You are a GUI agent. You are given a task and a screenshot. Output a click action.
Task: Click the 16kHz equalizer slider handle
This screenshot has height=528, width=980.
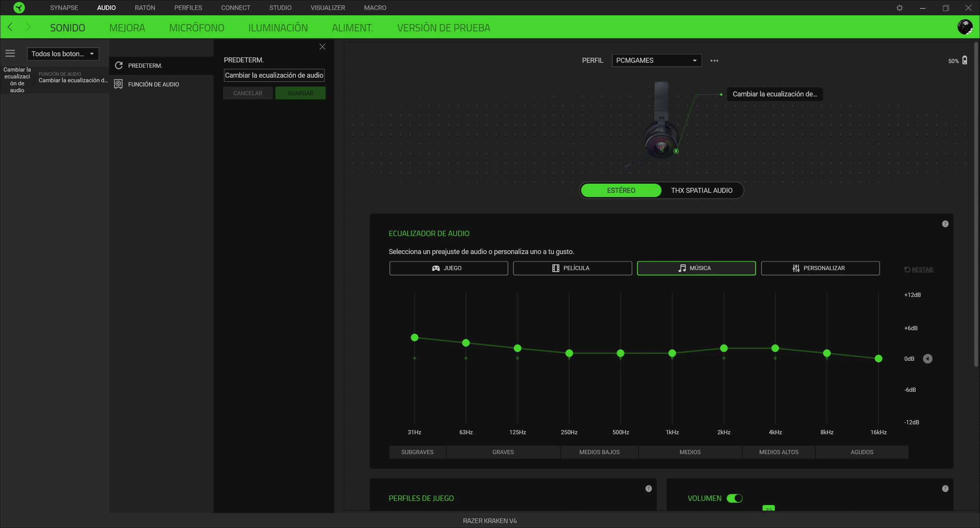pyautogui.click(x=879, y=359)
